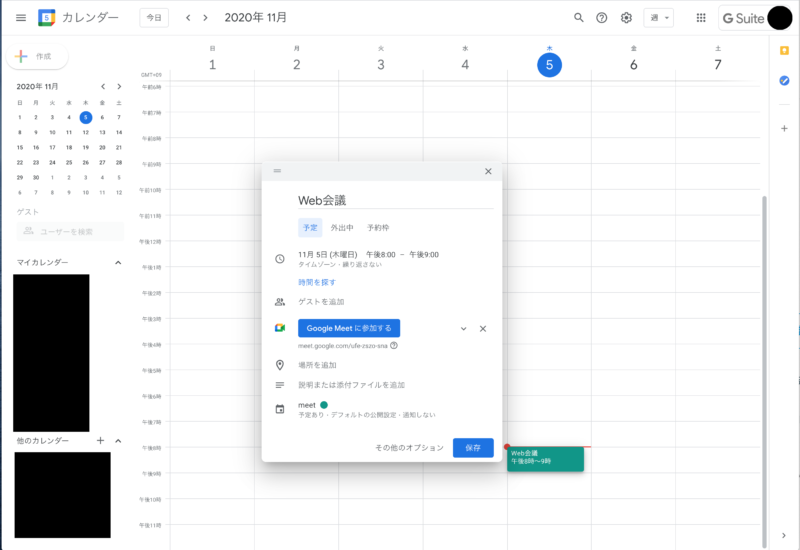
Task: Expand Google Meet conference details chevron
Action: click(x=463, y=329)
